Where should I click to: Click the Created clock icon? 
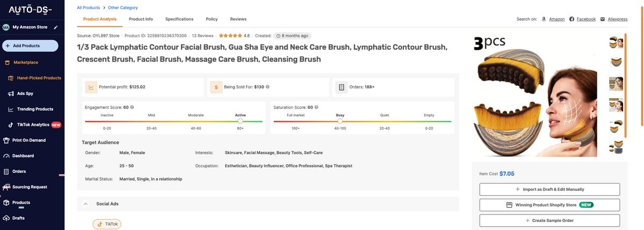pos(278,36)
